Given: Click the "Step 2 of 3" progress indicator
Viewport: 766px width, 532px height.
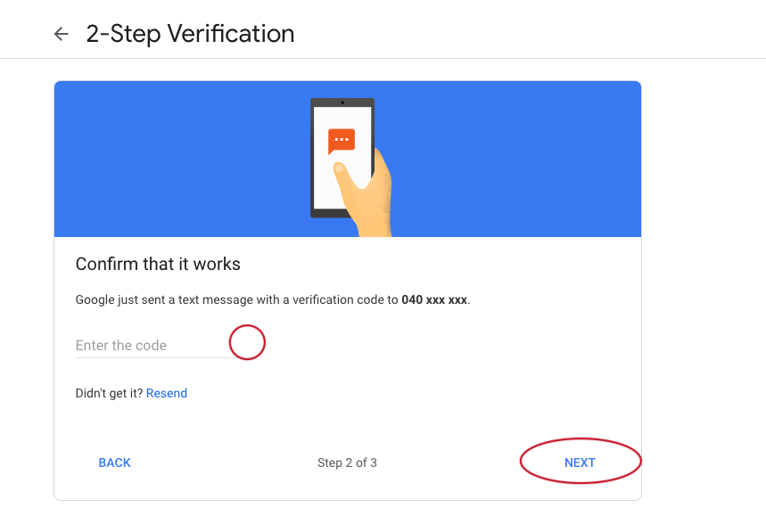Looking at the screenshot, I should tap(348, 462).
